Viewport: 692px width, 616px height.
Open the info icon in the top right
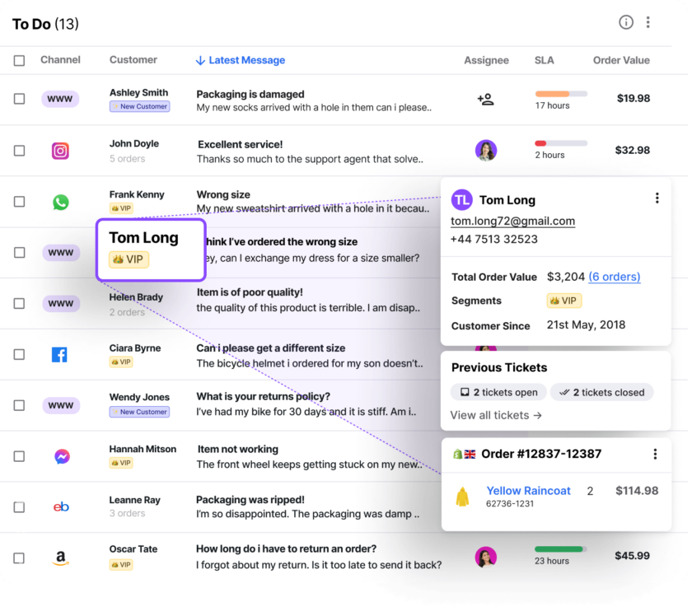(x=626, y=22)
